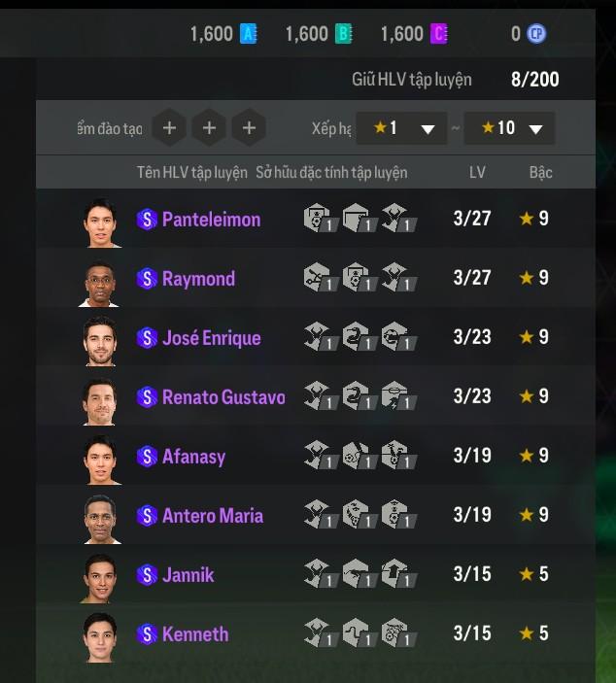616x683 pixels.
Task: Add second training trait filter slot
Action: pyautogui.click(x=209, y=127)
